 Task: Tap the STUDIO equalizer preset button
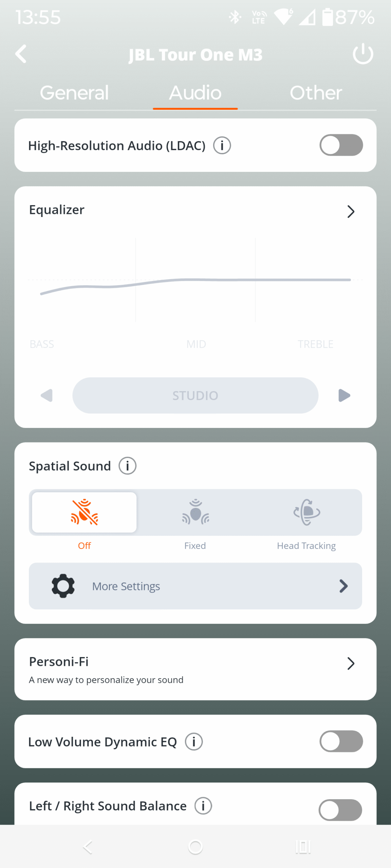pos(195,395)
